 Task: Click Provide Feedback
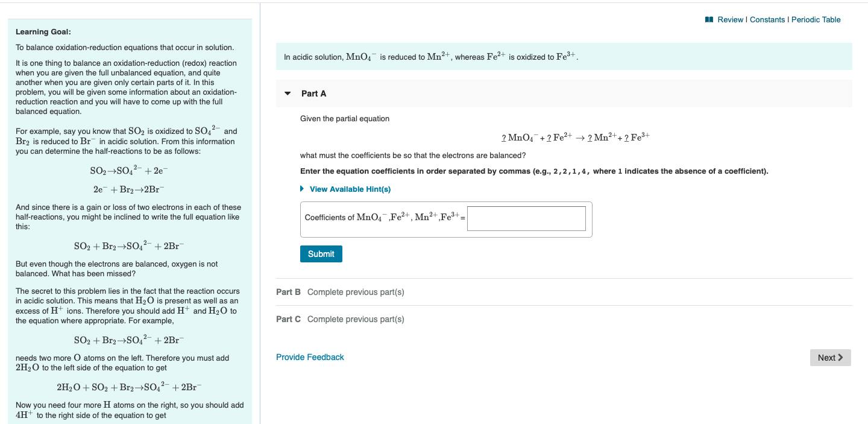click(x=309, y=357)
